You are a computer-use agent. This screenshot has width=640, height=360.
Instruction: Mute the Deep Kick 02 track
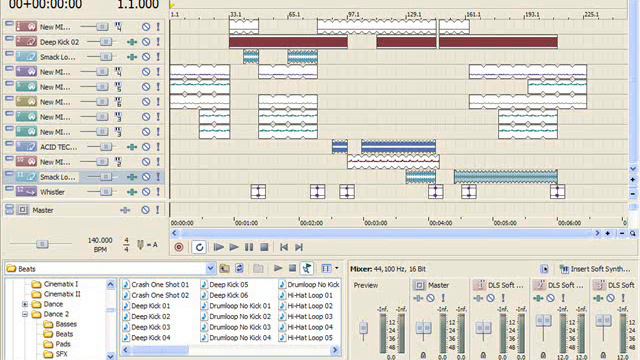tap(146, 42)
